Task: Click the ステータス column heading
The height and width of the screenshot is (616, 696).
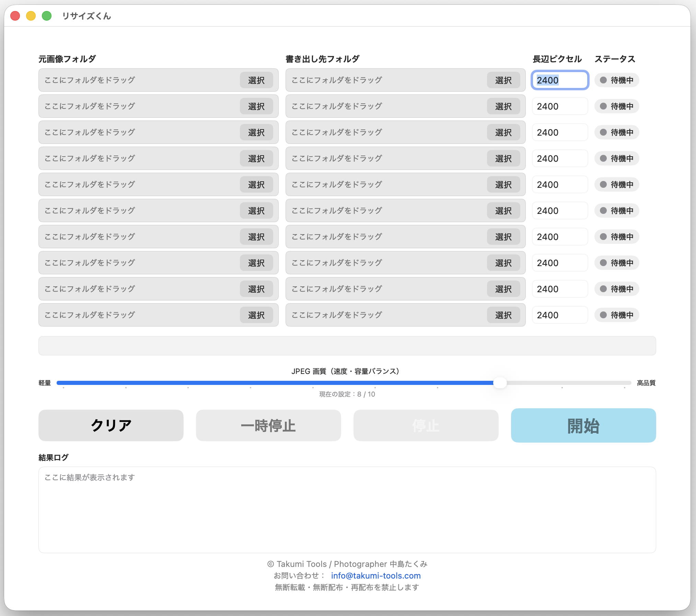Action: [615, 59]
